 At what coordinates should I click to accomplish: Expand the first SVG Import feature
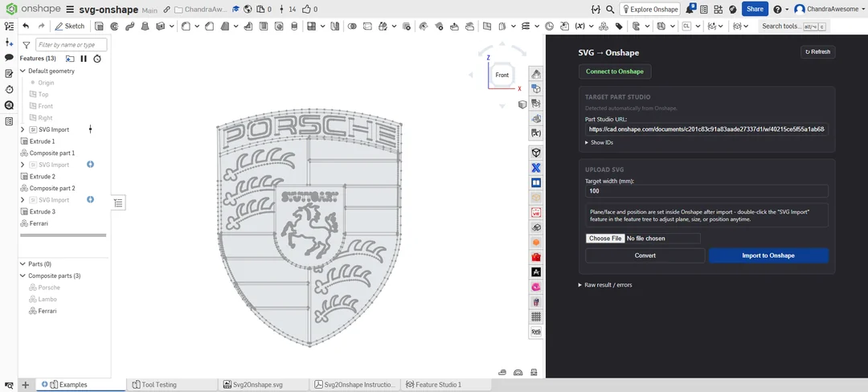click(23, 129)
